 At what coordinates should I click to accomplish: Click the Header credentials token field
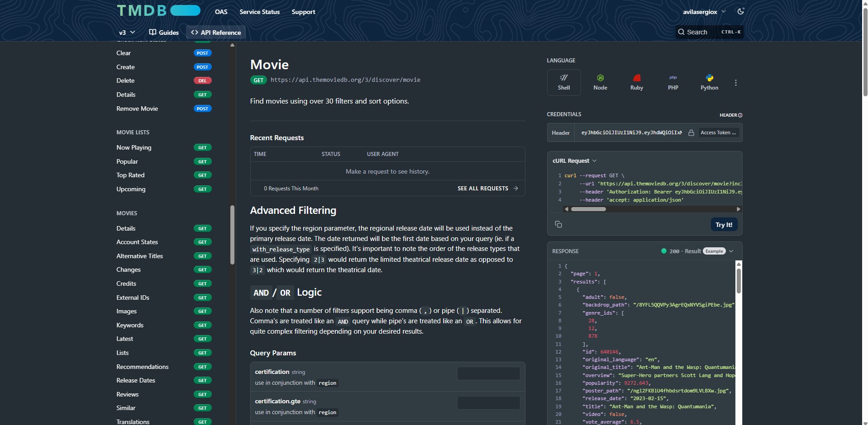[631, 132]
